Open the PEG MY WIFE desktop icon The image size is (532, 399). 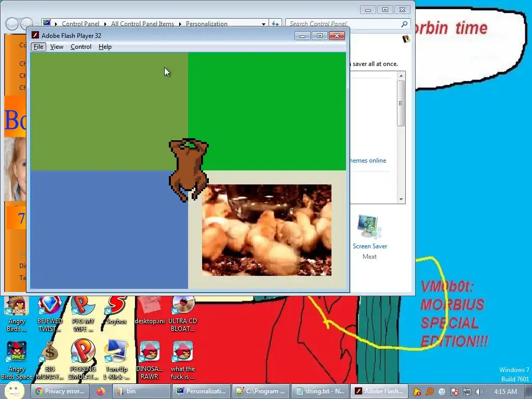pos(83,314)
